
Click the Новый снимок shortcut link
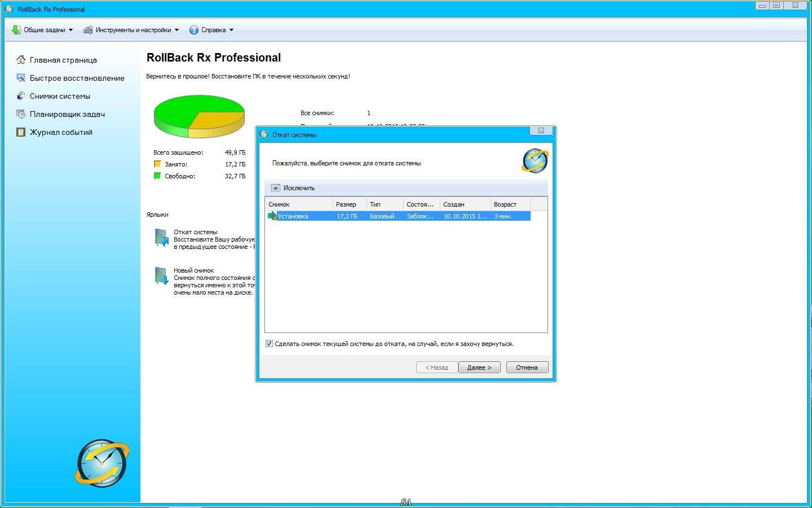tap(193, 270)
